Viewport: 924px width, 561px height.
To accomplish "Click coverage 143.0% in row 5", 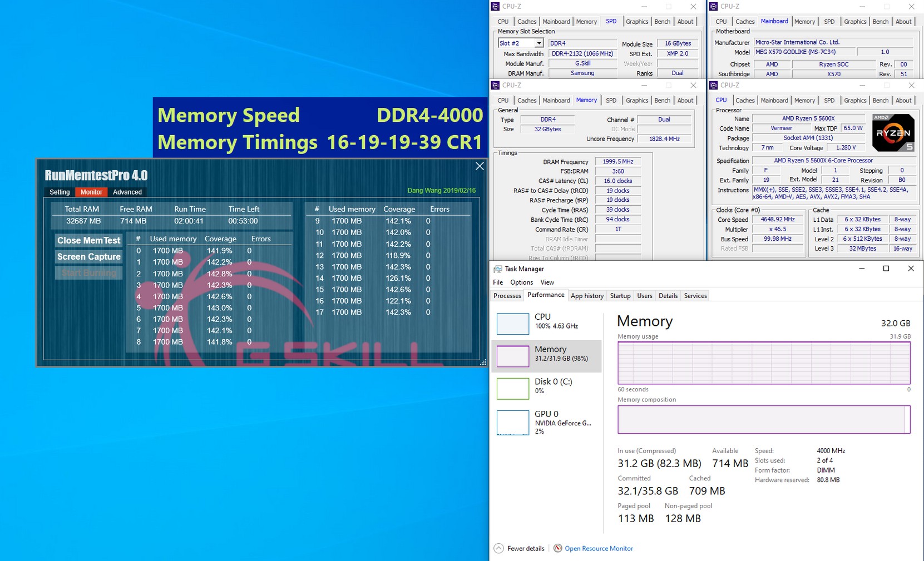I will point(219,307).
